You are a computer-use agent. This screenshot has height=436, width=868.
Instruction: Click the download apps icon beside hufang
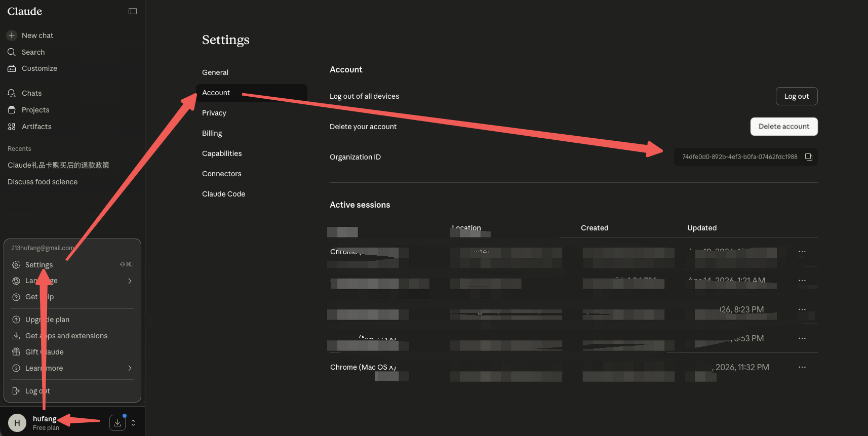117,423
